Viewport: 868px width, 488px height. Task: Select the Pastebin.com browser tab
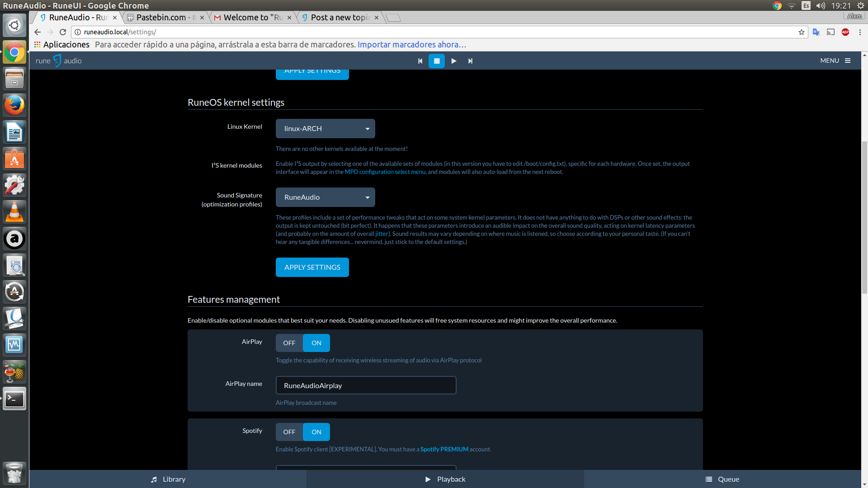pyautogui.click(x=165, y=18)
